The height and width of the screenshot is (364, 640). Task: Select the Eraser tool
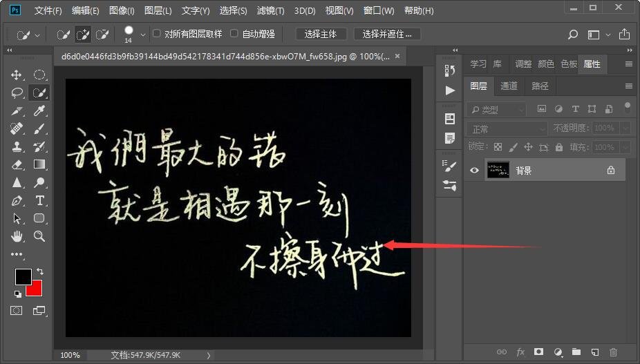click(x=17, y=164)
